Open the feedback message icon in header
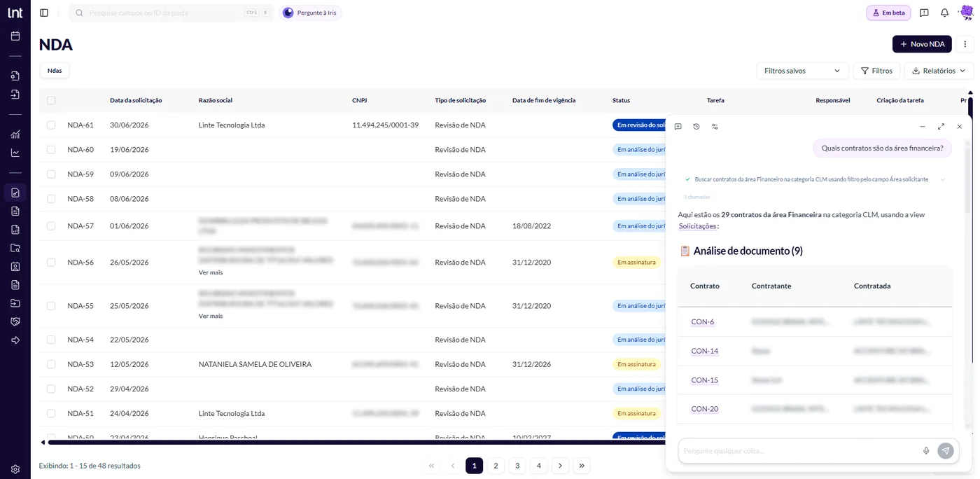The image size is (980, 479). coord(924,13)
